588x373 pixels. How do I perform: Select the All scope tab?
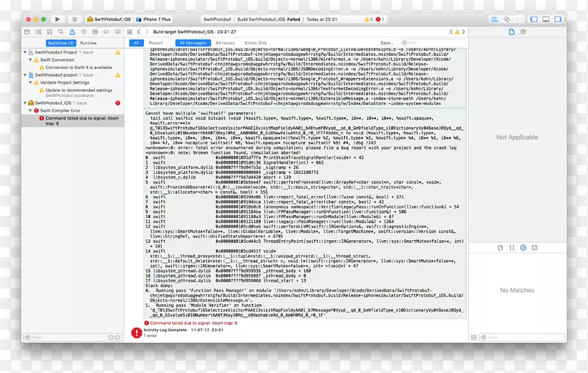pyautogui.click(x=137, y=43)
